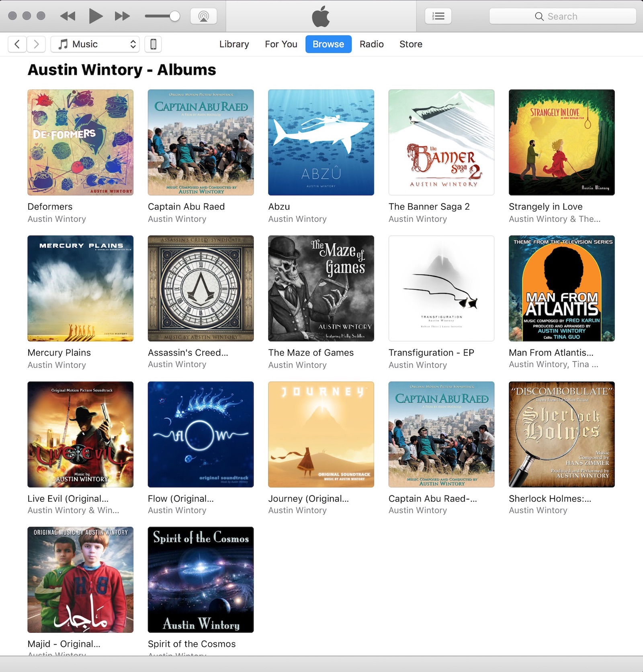643x672 pixels.
Task: Open the AirPlay output selector
Action: tap(203, 16)
